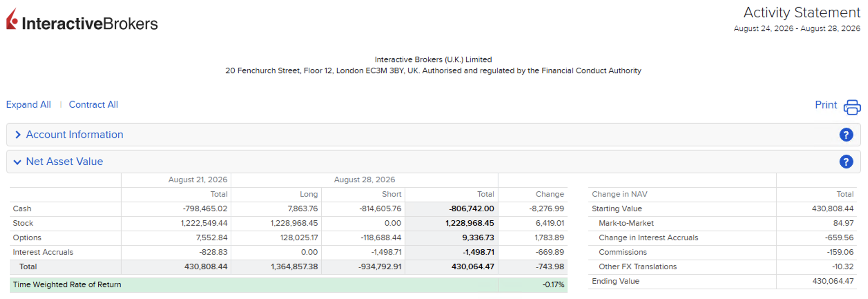Click the Change column header
This screenshot has height=299, width=868.
pos(550,194)
